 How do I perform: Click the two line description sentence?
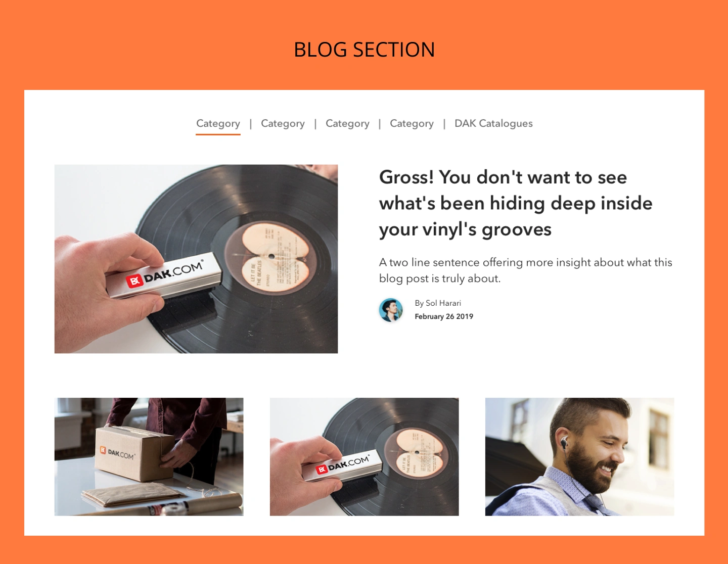tap(526, 270)
